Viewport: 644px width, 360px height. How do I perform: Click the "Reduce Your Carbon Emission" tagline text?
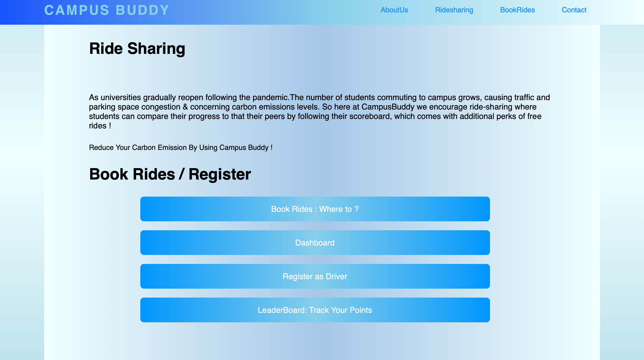[180, 147]
